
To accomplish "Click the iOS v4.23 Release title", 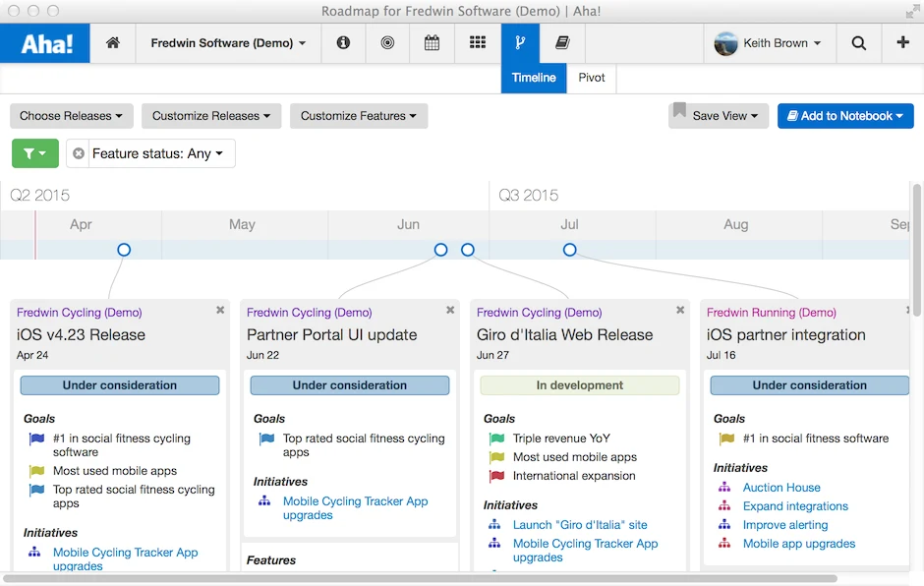I will coord(81,335).
